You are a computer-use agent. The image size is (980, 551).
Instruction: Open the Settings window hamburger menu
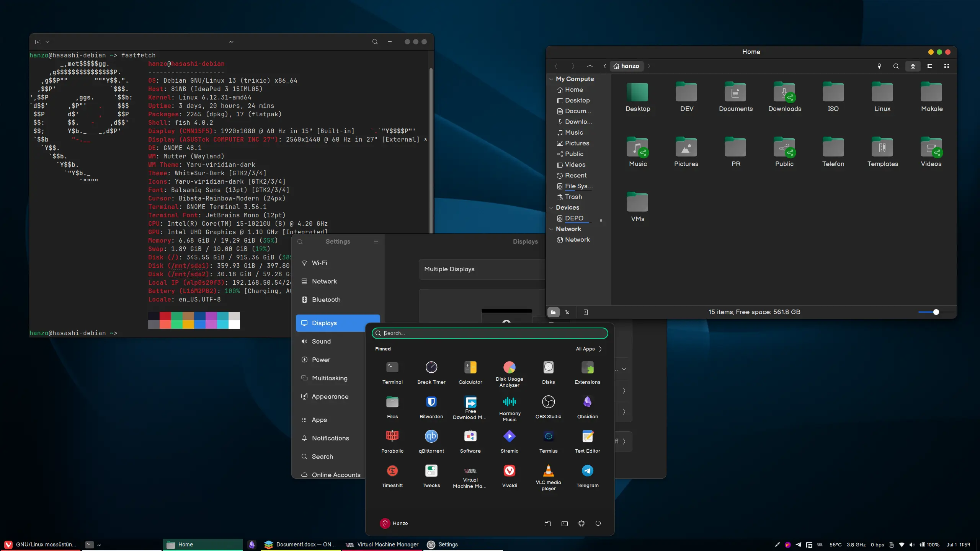click(376, 241)
